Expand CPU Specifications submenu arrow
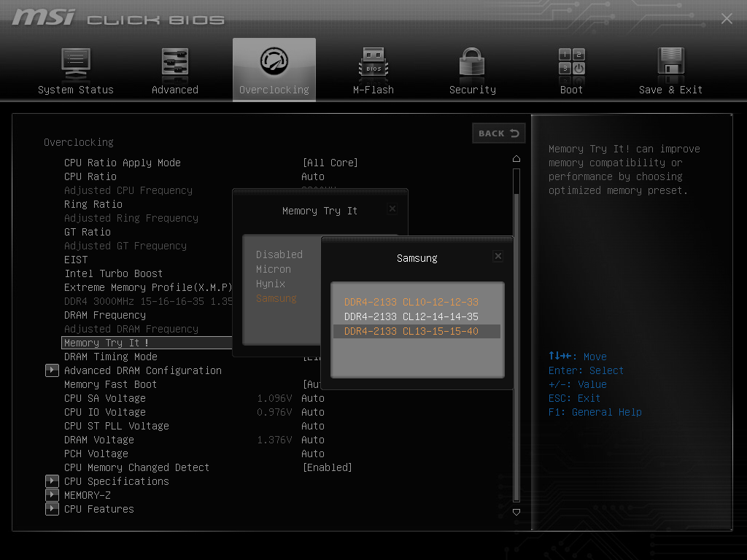 (52, 481)
